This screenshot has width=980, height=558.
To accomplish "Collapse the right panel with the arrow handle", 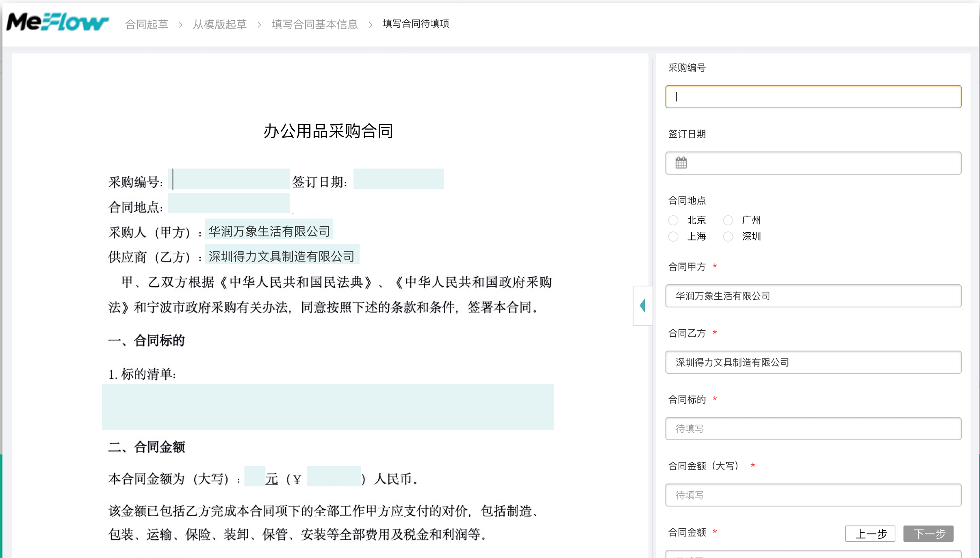I will [642, 305].
